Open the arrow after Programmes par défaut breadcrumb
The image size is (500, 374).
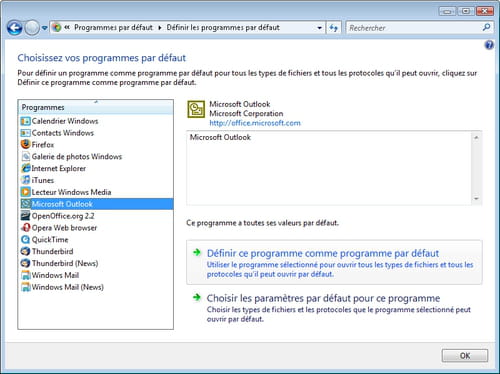pos(160,28)
